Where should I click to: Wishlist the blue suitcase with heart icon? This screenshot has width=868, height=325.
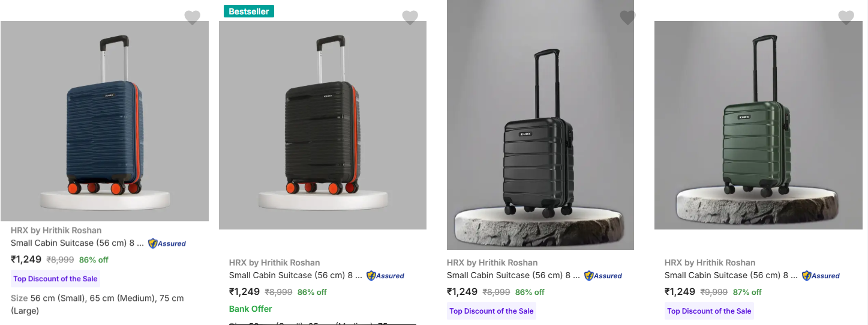192,17
